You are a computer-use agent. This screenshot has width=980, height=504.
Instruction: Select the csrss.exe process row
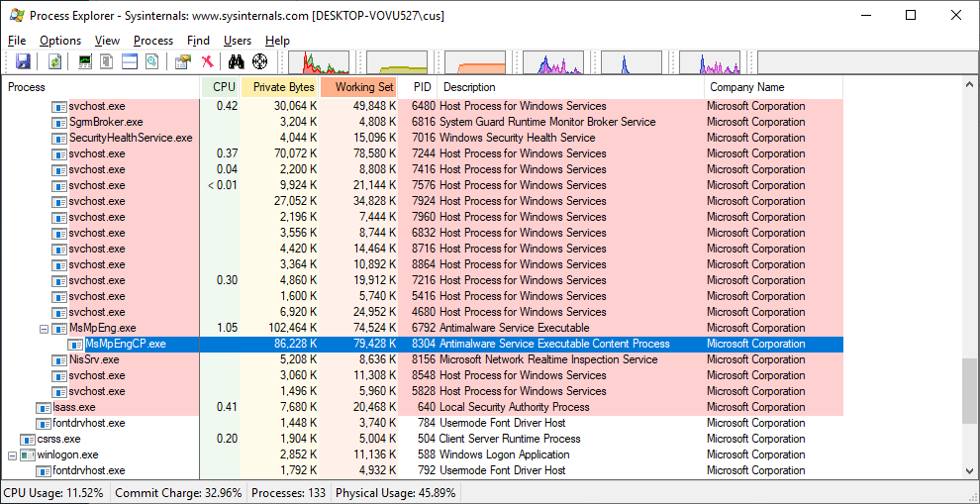click(x=423, y=439)
